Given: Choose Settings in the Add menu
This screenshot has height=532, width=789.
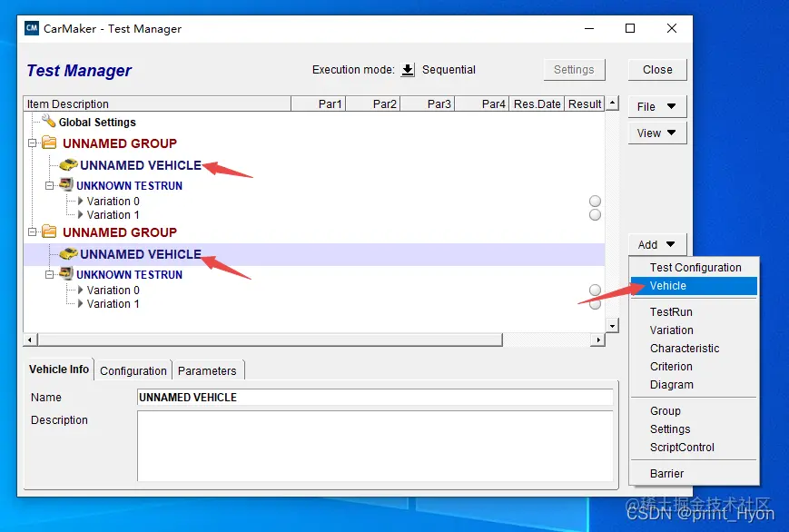Looking at the screenshot, I should pyautogui.click(x=695, y=429).
